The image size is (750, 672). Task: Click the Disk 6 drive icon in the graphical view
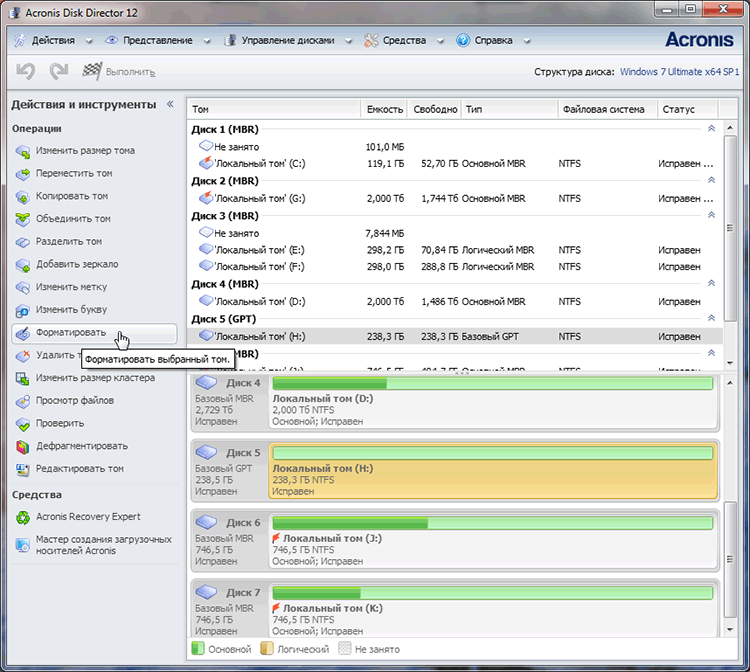pyautogui.click(x=207, y=522)
